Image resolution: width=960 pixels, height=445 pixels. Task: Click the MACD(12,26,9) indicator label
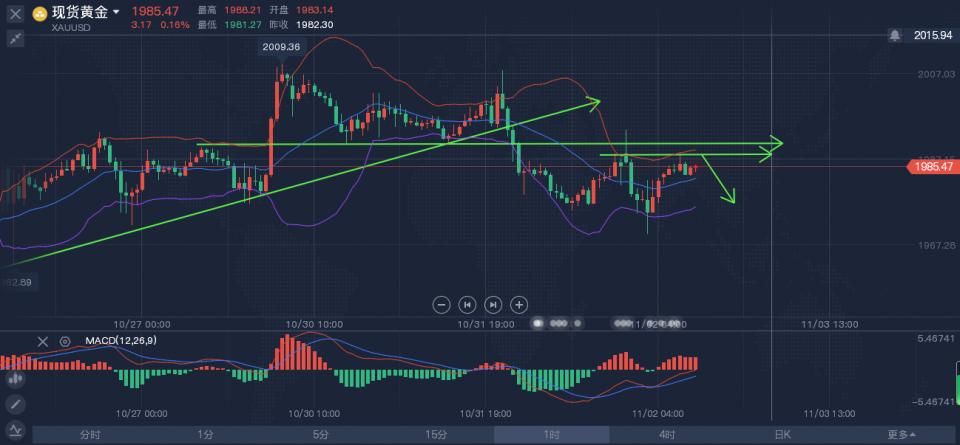point(120,341)
